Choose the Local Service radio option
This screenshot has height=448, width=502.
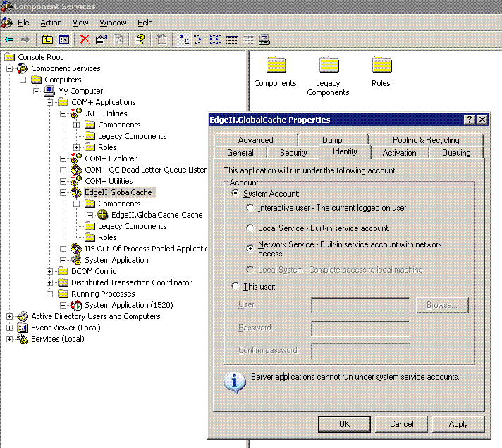click(250, 228)
